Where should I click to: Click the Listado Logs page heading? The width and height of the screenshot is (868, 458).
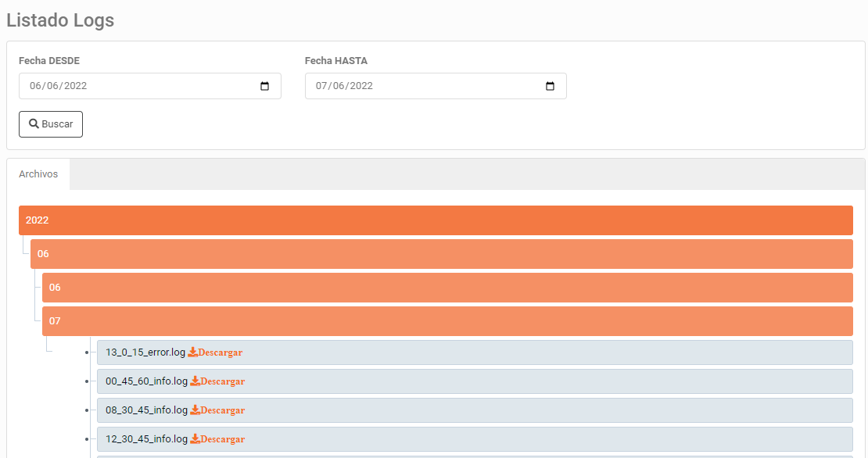point(60,20)
